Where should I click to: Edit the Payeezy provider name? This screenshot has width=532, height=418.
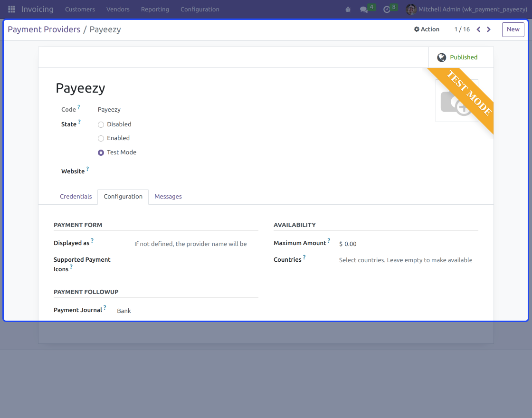80,88
